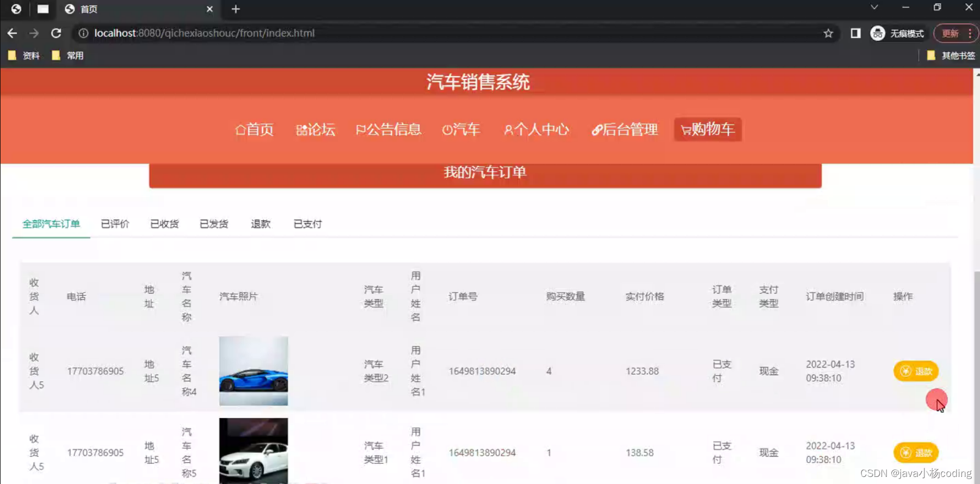
Task: Go back using browser back arrow
Action: pos(12,33)
